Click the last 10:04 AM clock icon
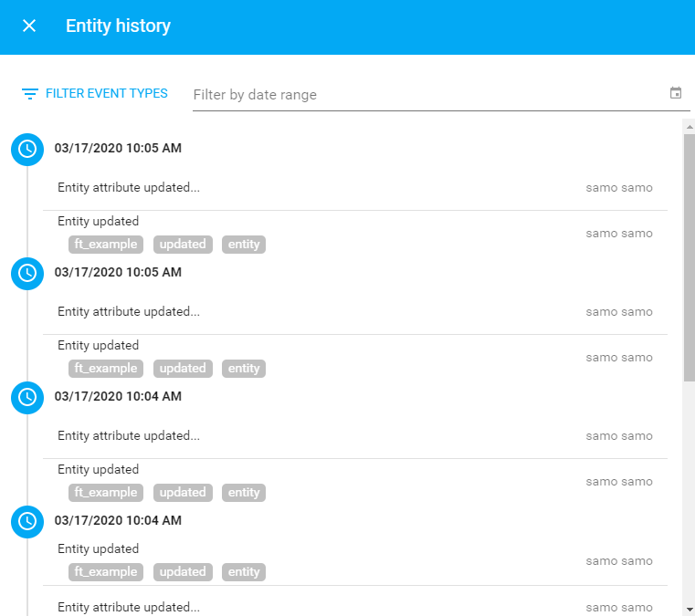Viewport: 695px width, 616px height. (x=27, y=521)
